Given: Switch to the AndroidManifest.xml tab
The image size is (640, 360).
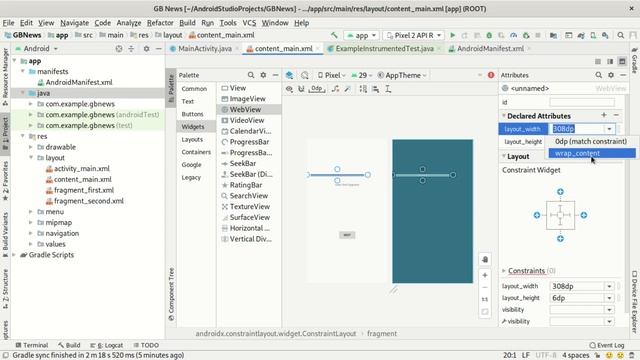Looking at the screenshot, I should pos(490,49).
